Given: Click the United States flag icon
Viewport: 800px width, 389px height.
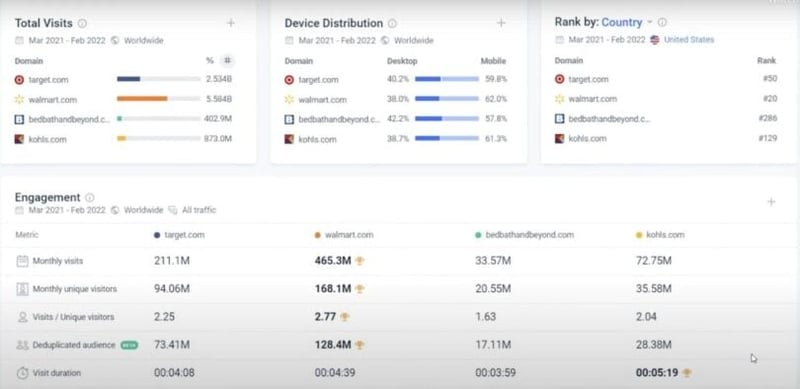Looking at the screenshot, I should [x=655, y=40].
